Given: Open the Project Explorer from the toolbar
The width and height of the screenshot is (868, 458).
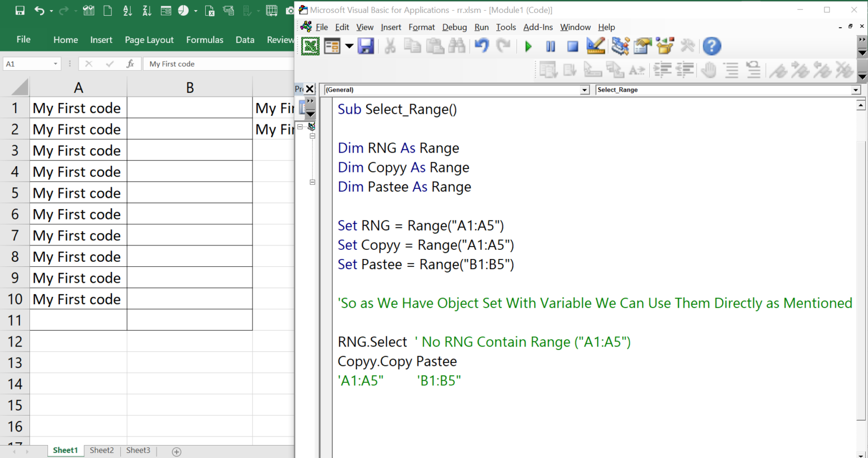Looking at the screenshot, I should click(x=620, y=46).
